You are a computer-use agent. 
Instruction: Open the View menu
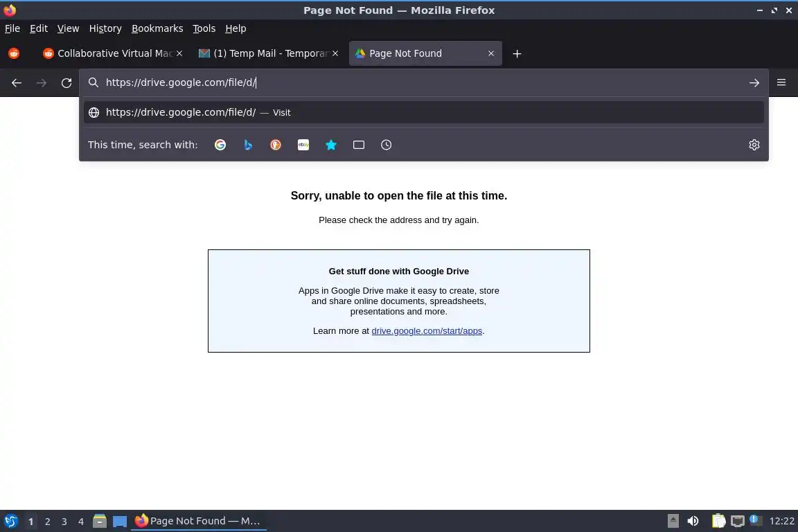[x=68, y=28]
